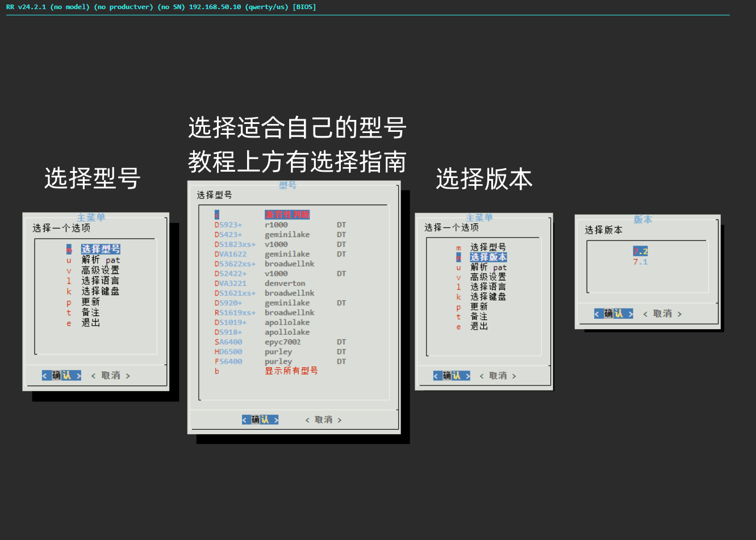This screenshot has height=540, width=756.
Task: Select version 7.1 in 选择版本 dialog
Action: [x=640, y=262]
